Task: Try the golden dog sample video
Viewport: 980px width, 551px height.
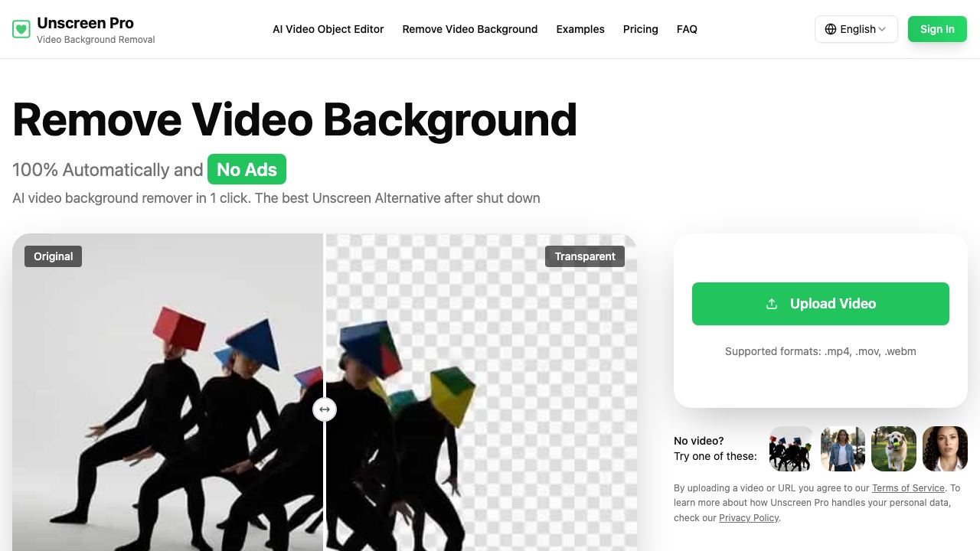Action: [x=893, y=448]
